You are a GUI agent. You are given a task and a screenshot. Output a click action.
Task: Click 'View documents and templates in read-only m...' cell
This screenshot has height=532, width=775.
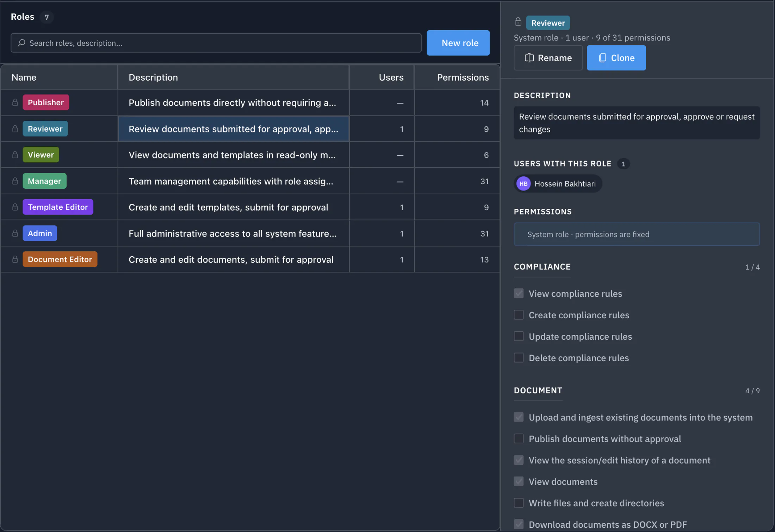tap(233, 155)
